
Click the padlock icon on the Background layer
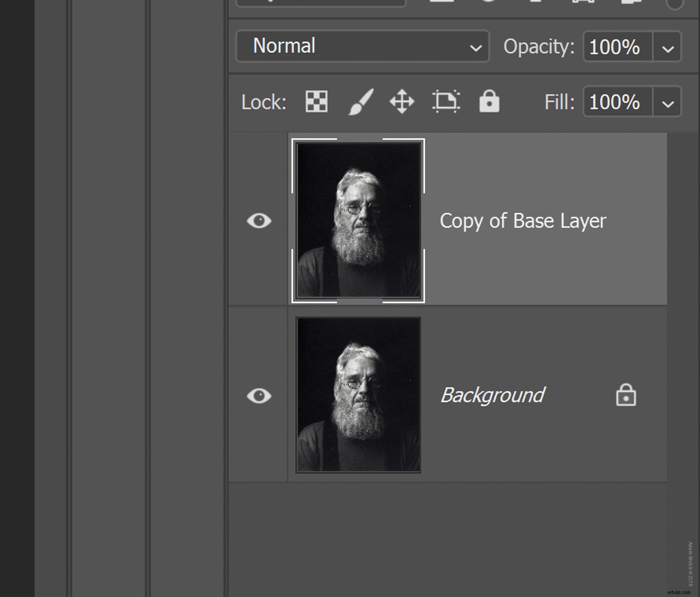tap(626, 395)
